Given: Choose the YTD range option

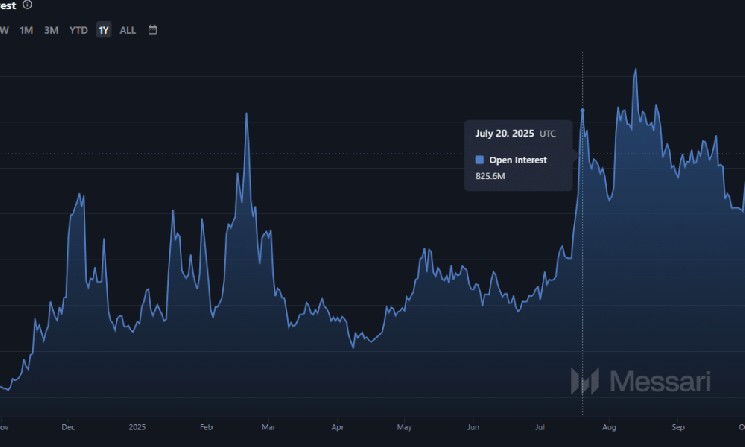Looking at the screenshot, I should coord(78,30).
